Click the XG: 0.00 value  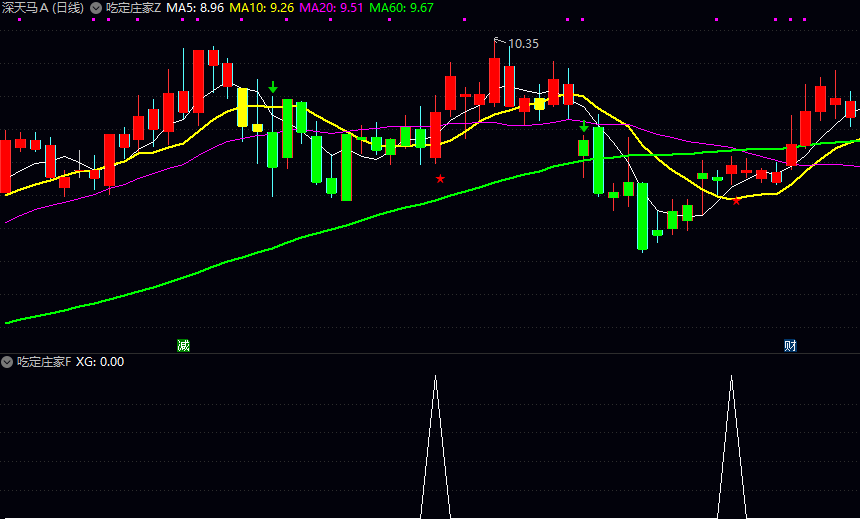pos(100,362)
